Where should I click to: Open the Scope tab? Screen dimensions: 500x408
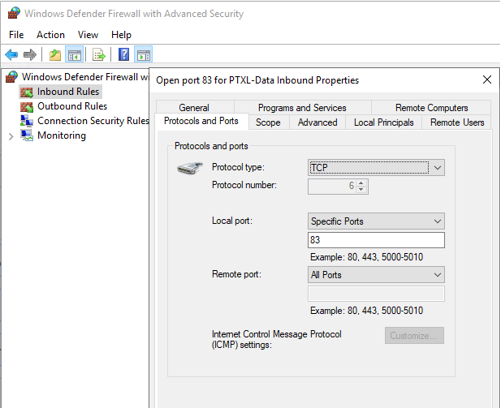point(268,122)
